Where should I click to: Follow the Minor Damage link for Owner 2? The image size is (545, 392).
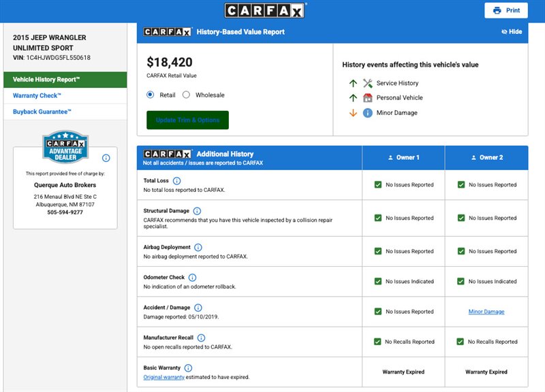pyautogui.click(x=486, y=312)
